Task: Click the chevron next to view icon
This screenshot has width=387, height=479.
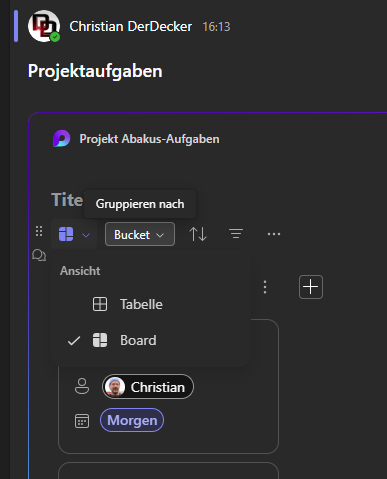Action: pos(86,235)
